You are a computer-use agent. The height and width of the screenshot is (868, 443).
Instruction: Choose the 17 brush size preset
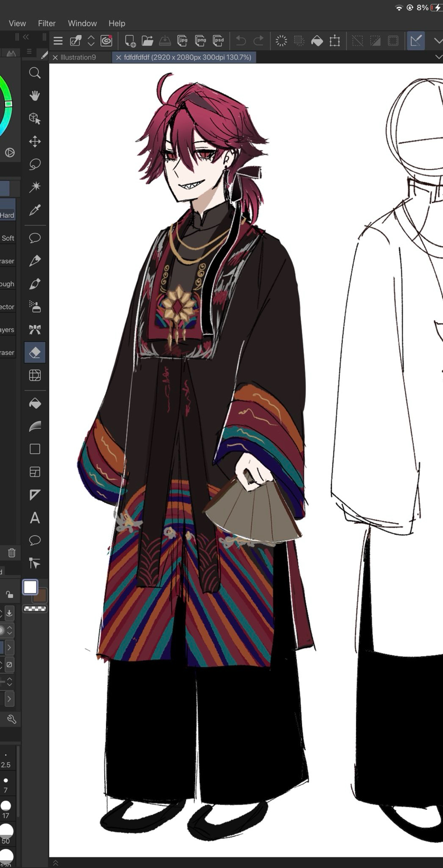click(6, 806)
